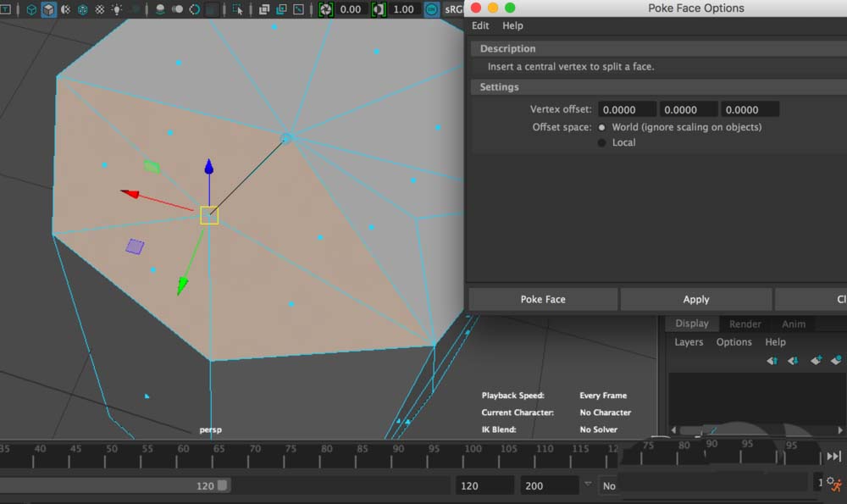847x504 pixels.
Task: Click the red X-axis manipulator arrow
Action: 130,193
